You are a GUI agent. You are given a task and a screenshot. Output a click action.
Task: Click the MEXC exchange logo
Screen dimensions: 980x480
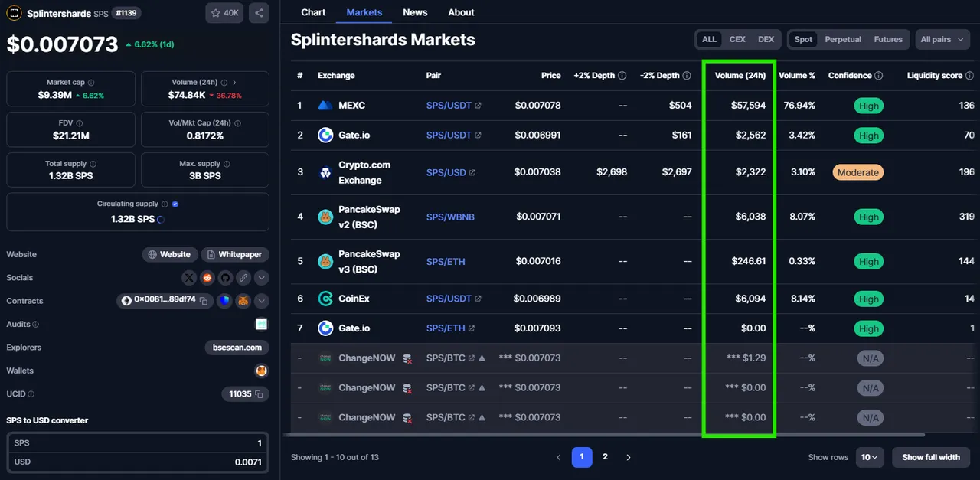tap(325, 106)
